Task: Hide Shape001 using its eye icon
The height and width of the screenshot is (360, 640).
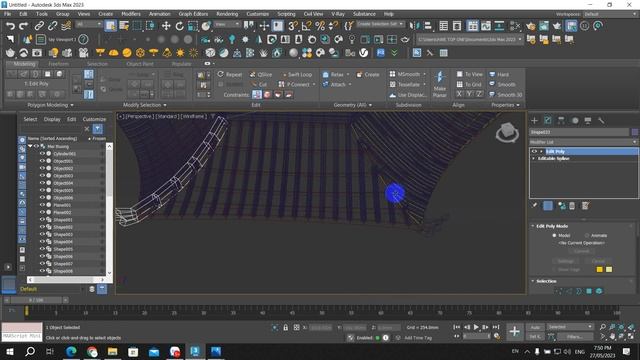Action: 42,220
